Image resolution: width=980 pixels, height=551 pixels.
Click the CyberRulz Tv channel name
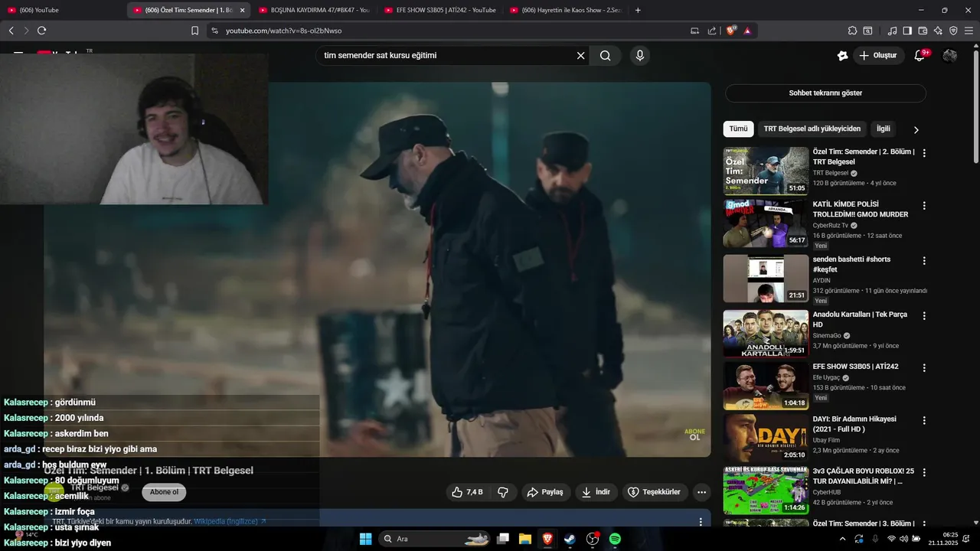[830, 226]
